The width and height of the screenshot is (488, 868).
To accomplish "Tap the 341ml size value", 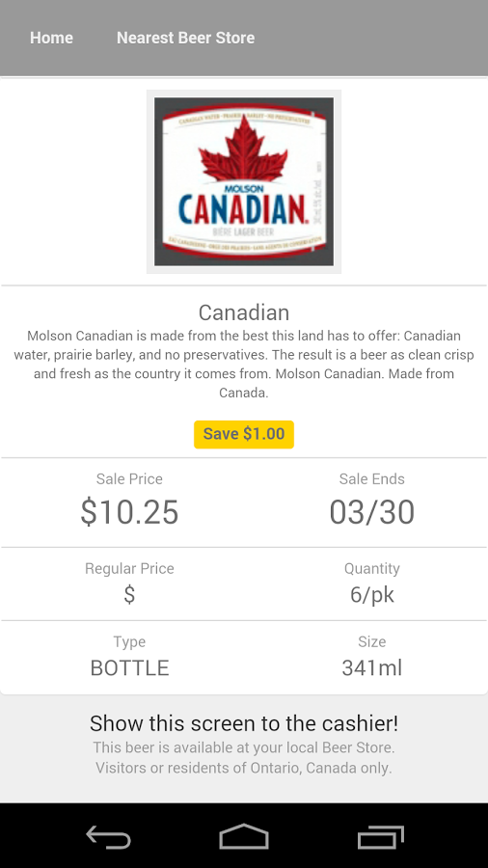I will (x=372, y=668).
